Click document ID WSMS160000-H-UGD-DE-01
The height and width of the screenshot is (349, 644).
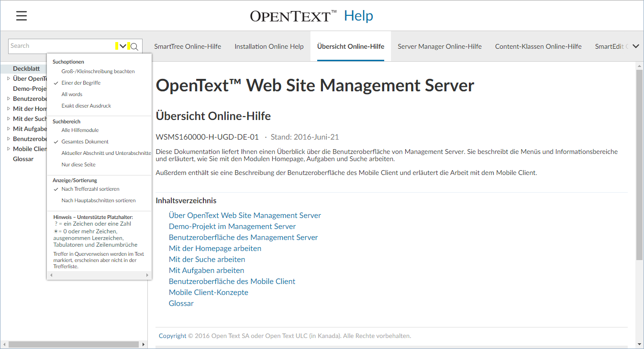pos(207,137)
